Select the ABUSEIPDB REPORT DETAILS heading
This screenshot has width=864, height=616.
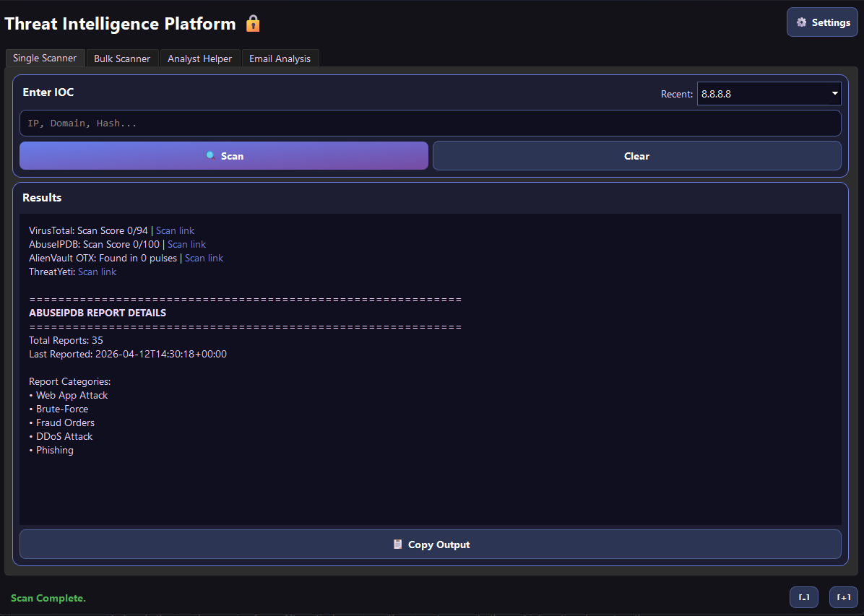click(x=98, y=313)
